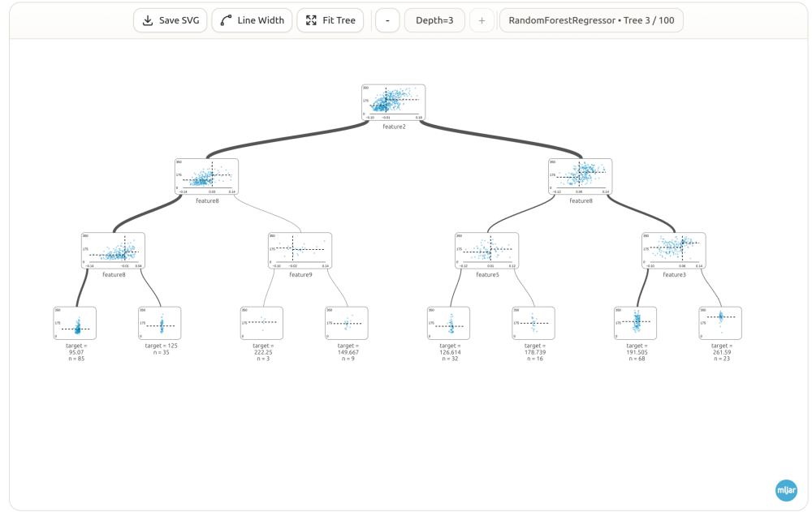Select leaf with target 191.505 n=68

click(x=636, y=323)
